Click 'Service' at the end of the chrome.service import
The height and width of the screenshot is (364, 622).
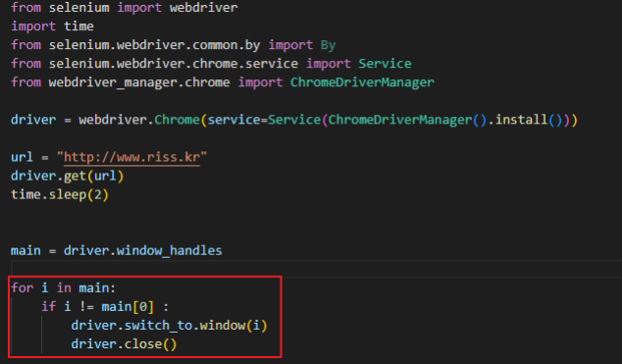(x=385, y=64)
